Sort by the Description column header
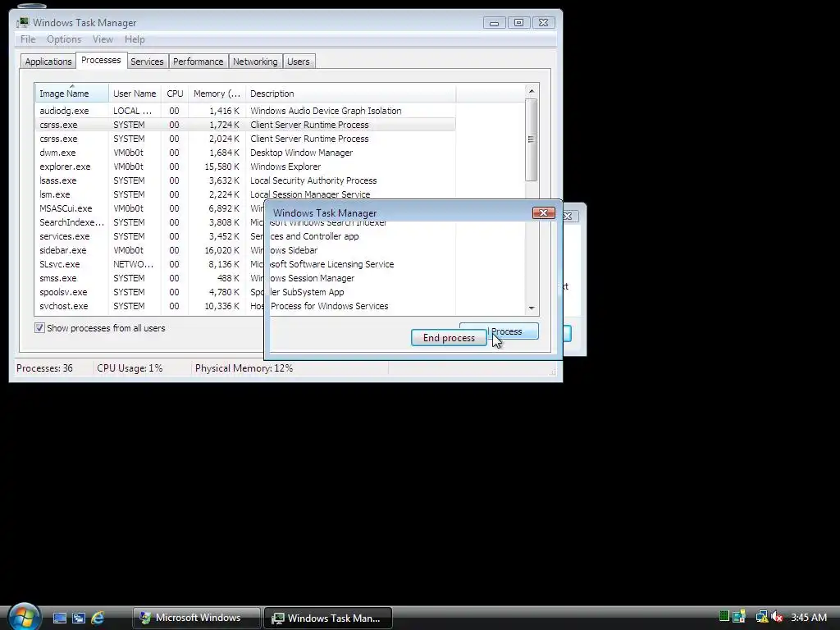 351,94
